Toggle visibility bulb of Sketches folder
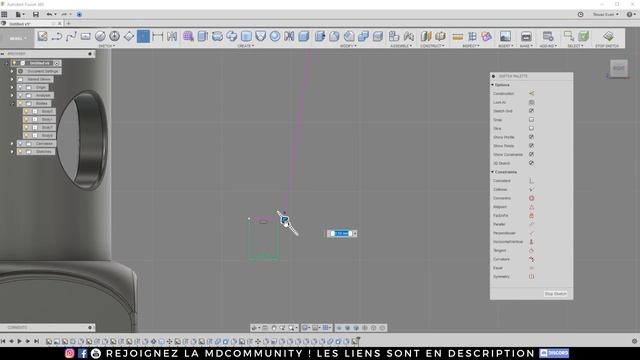Viewport: 640px width, 360px height. (20, 152)
